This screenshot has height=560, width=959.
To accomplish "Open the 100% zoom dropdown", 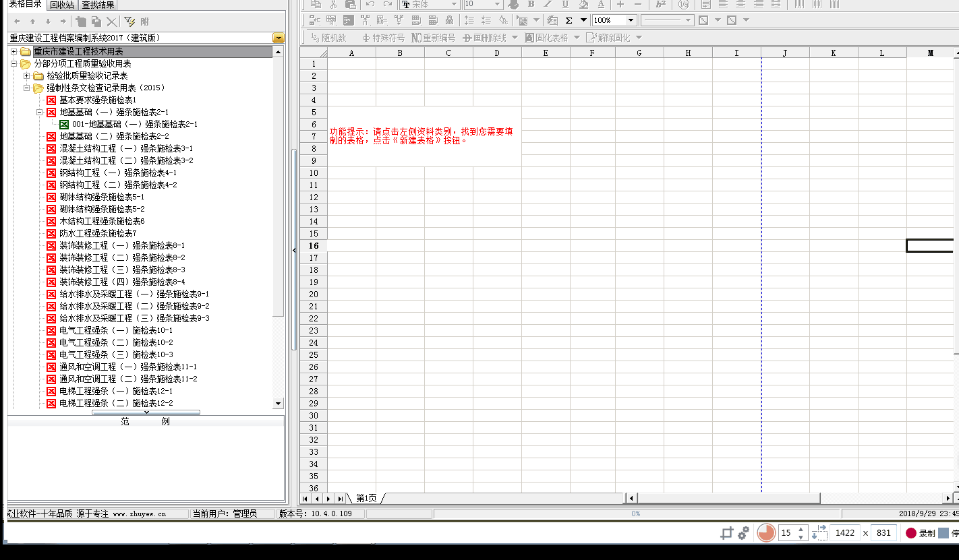I will [631, 20].
